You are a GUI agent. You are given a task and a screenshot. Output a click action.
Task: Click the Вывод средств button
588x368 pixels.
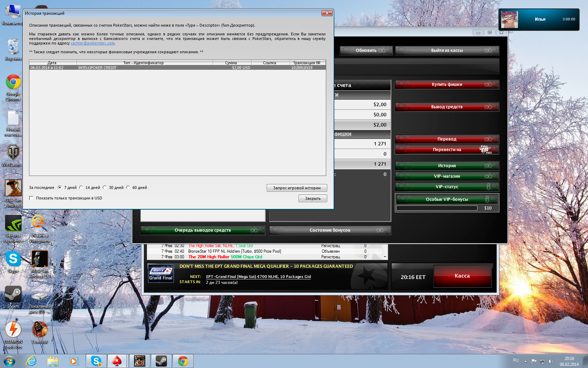[x=447, y=107]
